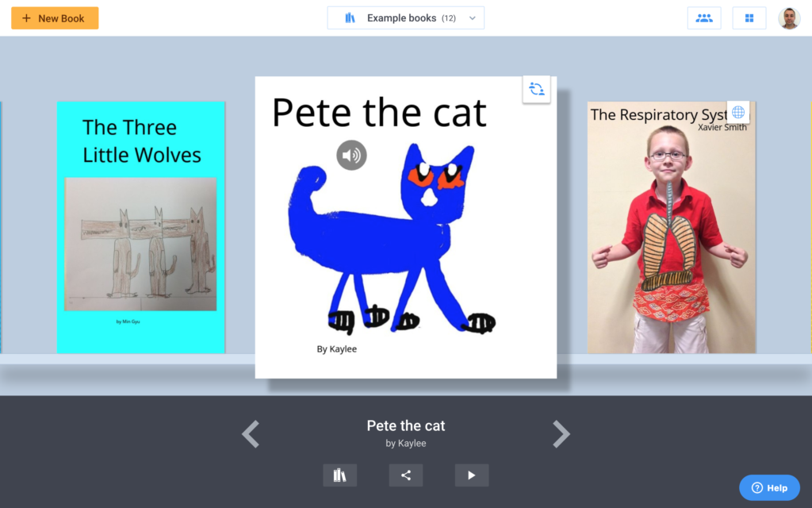Open the Help button
The image size is (812, 508).
[769, 487]
